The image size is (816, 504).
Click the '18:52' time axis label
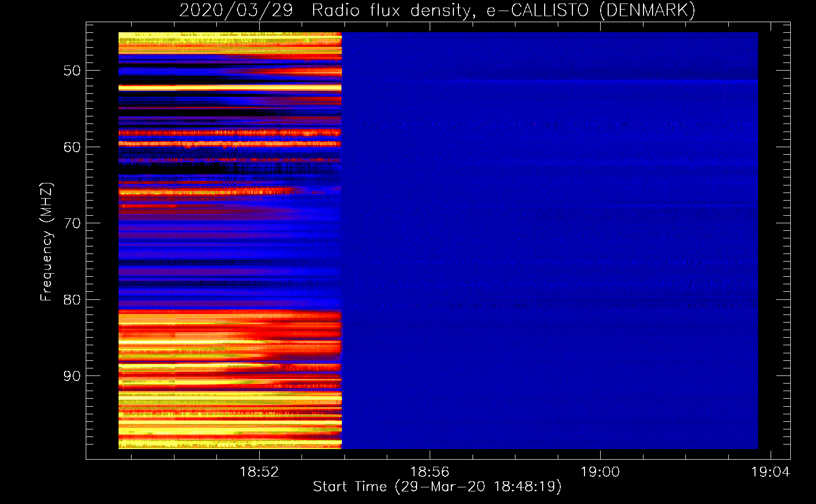point(259,472)
